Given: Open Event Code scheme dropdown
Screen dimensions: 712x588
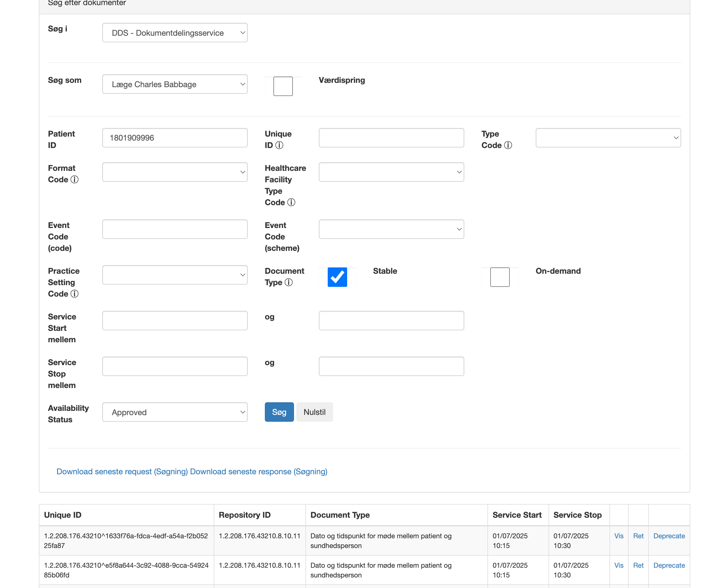Looking at the screenshot, I should pyautogui.click(x=391, y=229).
